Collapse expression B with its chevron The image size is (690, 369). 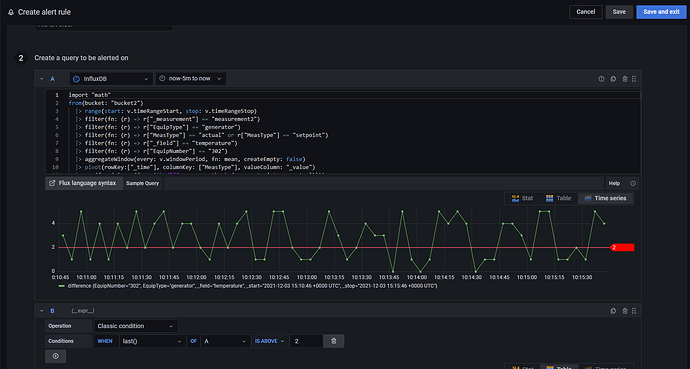click(x=42, y=311)
